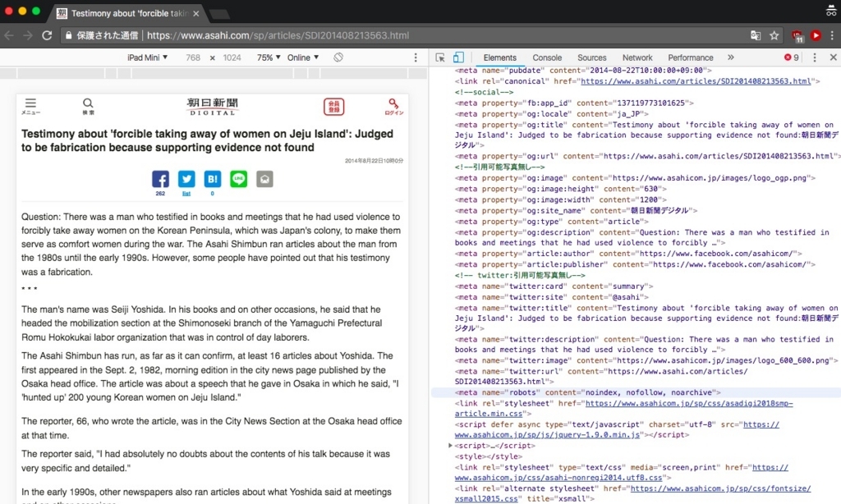Screen dimensions: 841x504
Task: Bookmark the page with the star icon
Action: click(x=774, y=35)
